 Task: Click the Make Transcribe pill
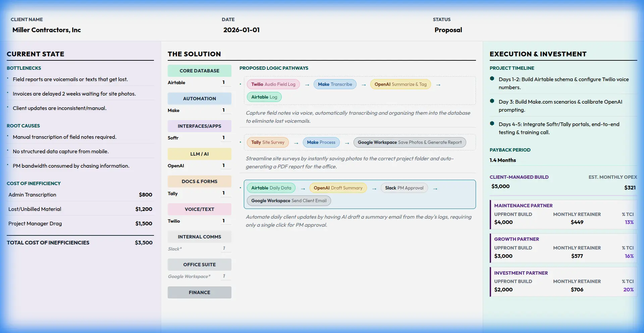coord(335,84)
